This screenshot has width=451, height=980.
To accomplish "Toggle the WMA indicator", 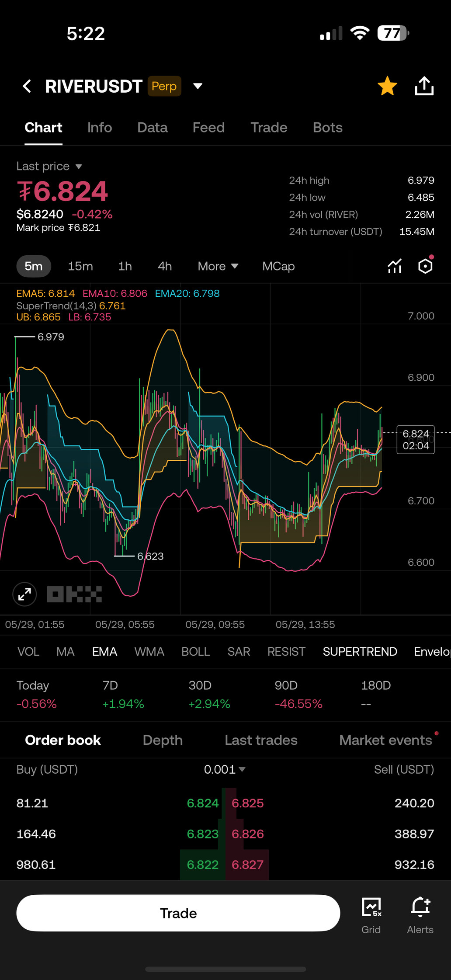I will tap(149, 651).
